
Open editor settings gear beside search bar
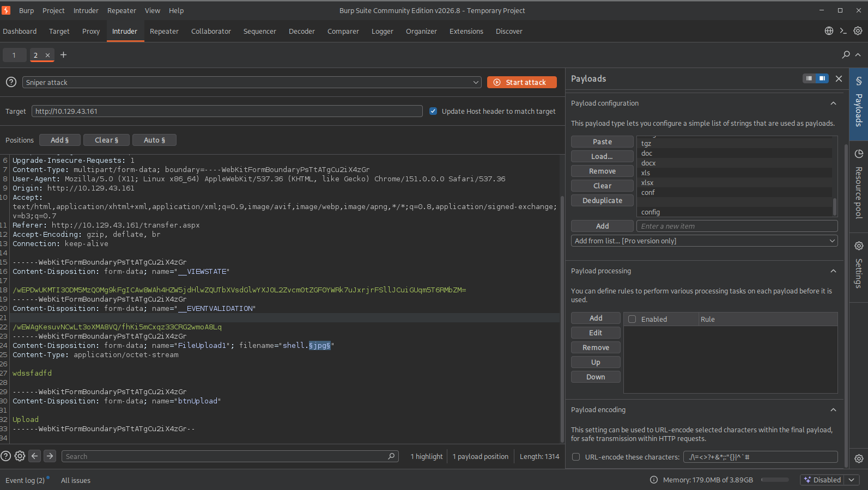click(20, 456)
